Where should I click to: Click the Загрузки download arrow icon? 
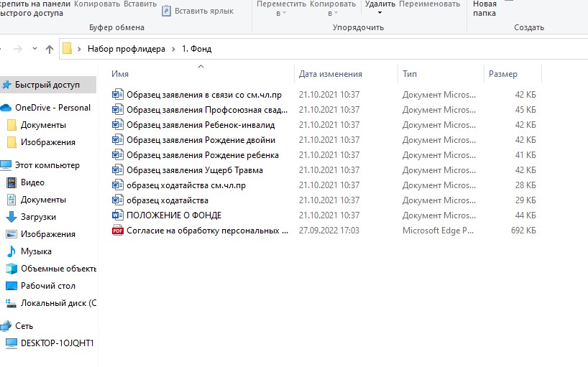[x=11, y=217]
